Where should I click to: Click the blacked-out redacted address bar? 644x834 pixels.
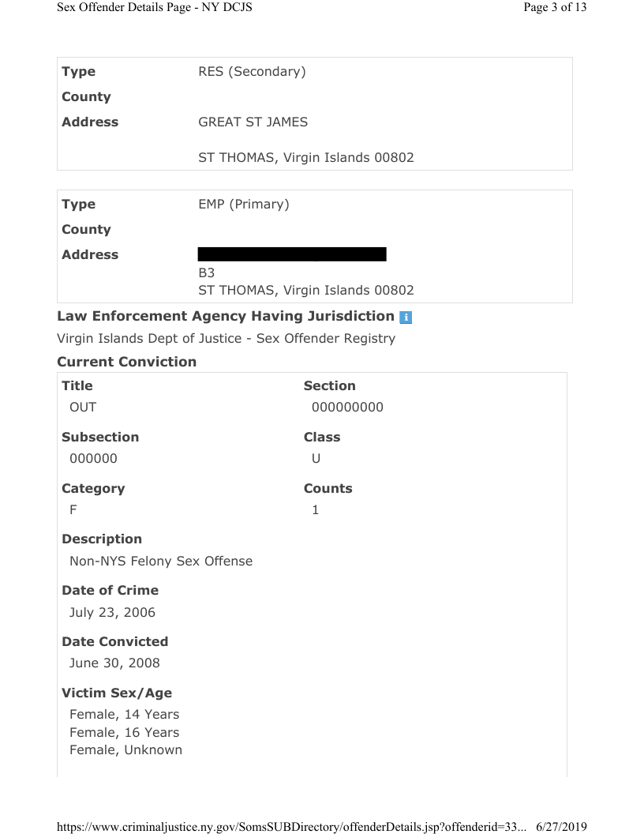(x=292, y=254)
